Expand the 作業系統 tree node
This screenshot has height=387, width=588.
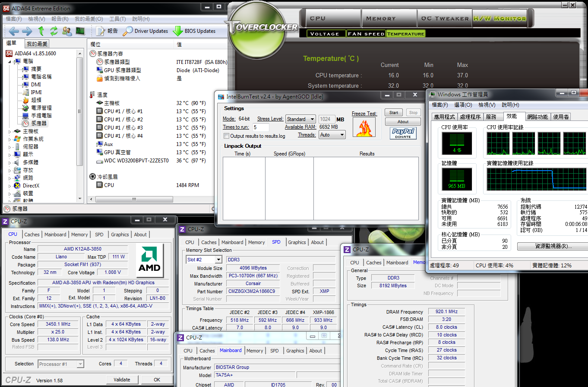[x=9, y=139]
